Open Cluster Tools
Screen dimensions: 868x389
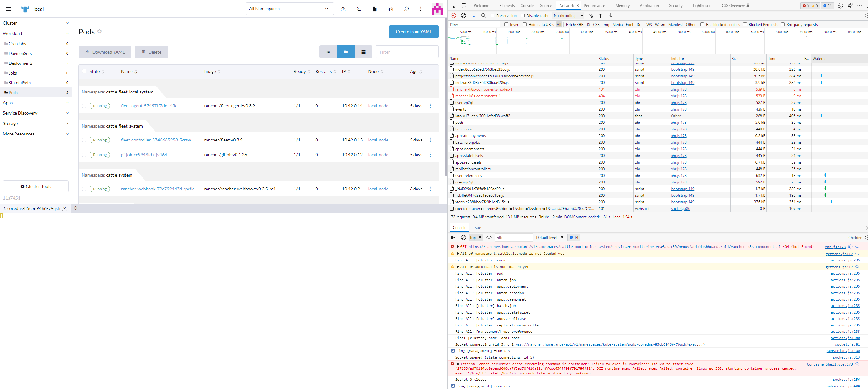[35, 186]
